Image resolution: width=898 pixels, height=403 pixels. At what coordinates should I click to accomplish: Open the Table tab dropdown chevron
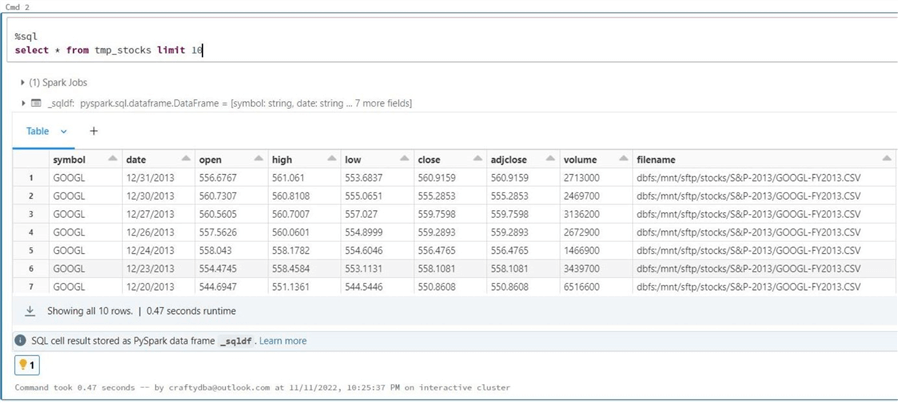[x=64, y=131]
